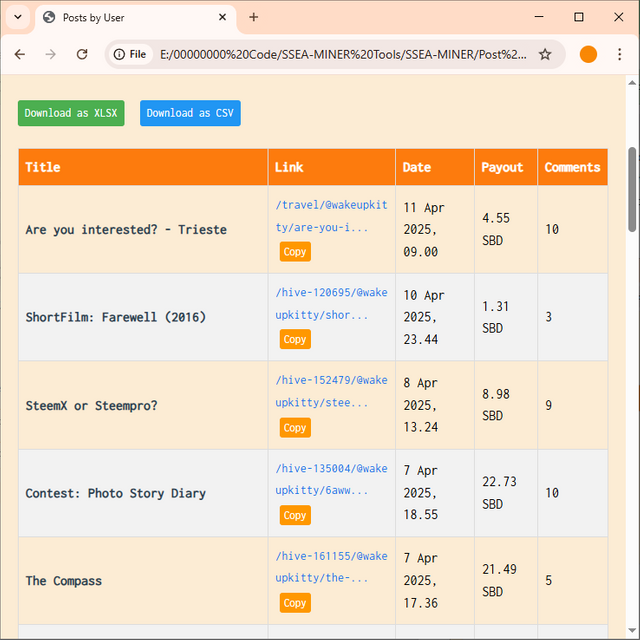Maximize the browser window
This screenshot has height=640, width=640.
click(579, 17)
